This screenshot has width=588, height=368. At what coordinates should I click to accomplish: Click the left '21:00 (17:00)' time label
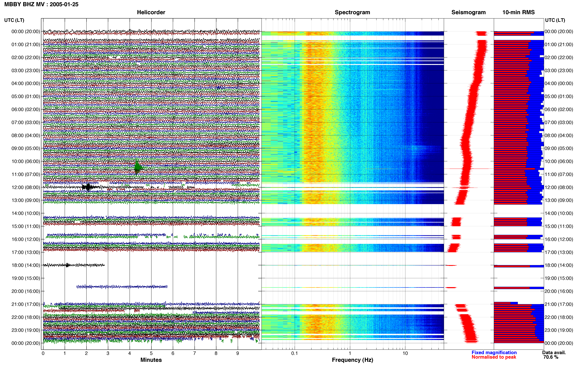[26, 304]
